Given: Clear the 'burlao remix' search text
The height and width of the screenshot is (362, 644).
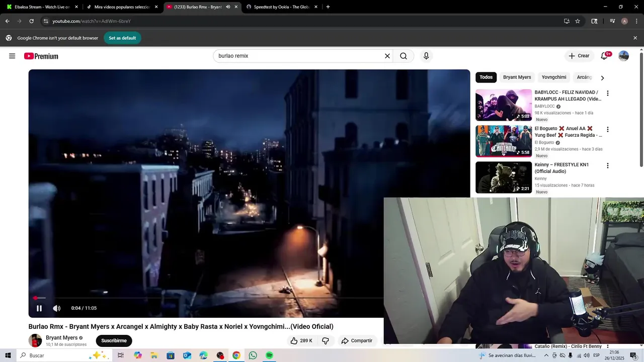Looking at the screenshot, I should pyautogui.click(x=387, y=56).
